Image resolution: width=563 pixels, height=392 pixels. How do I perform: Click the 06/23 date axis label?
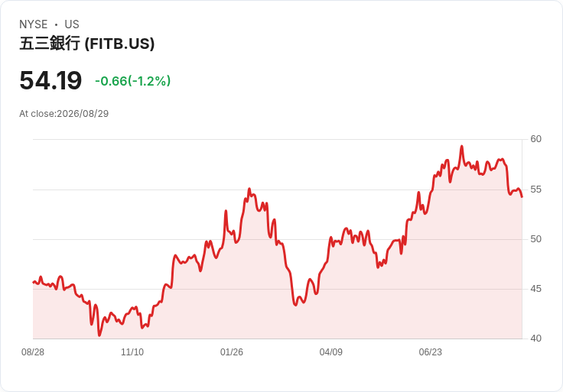(430, 352)
